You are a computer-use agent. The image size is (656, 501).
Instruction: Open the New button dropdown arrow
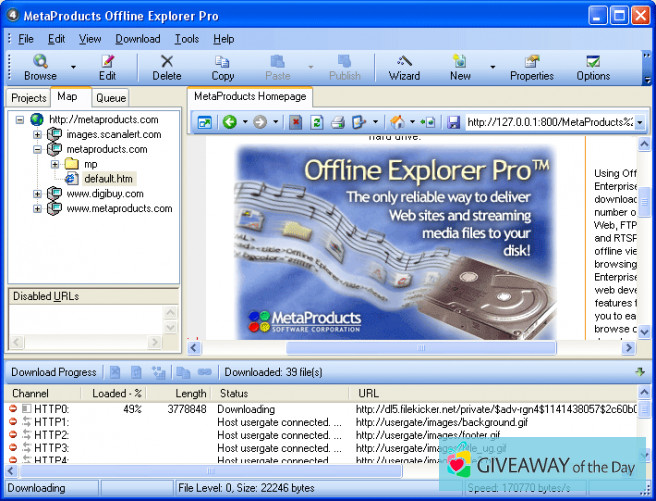pyautogui.click(x=492, y=68)
